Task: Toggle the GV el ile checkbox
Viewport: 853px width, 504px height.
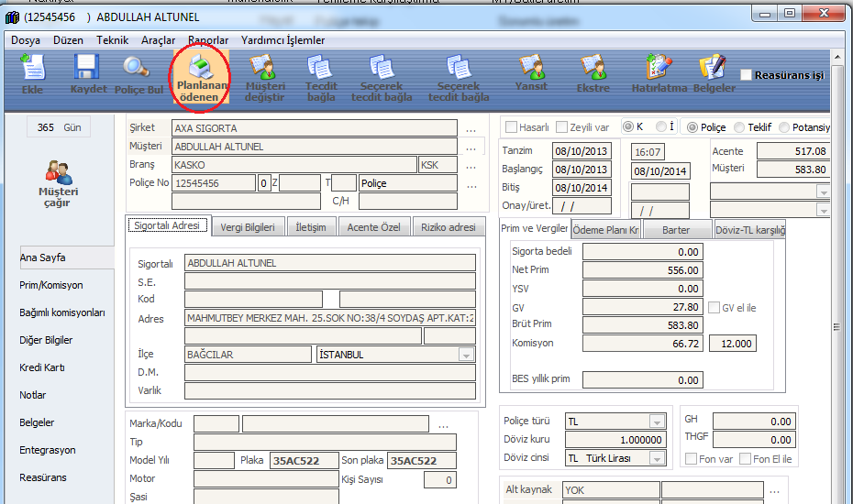Action: [714, 308]
